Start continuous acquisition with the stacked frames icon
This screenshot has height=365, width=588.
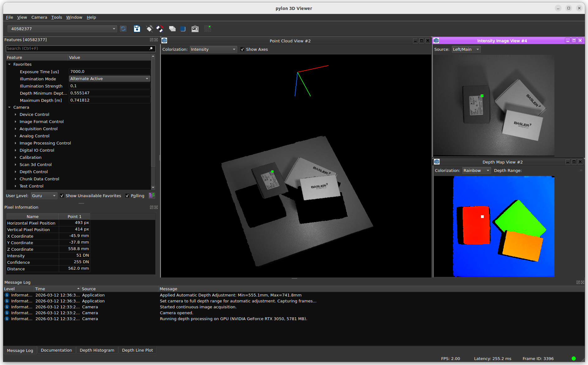pyautogui.click(x=172, y=29)
